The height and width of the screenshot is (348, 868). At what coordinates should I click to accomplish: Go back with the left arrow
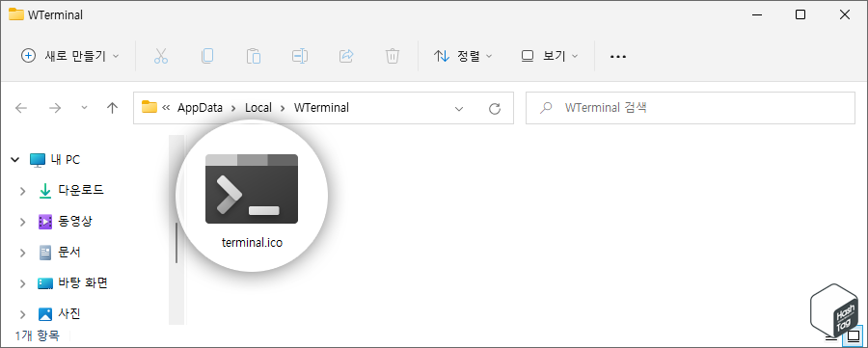coord(21,108)
